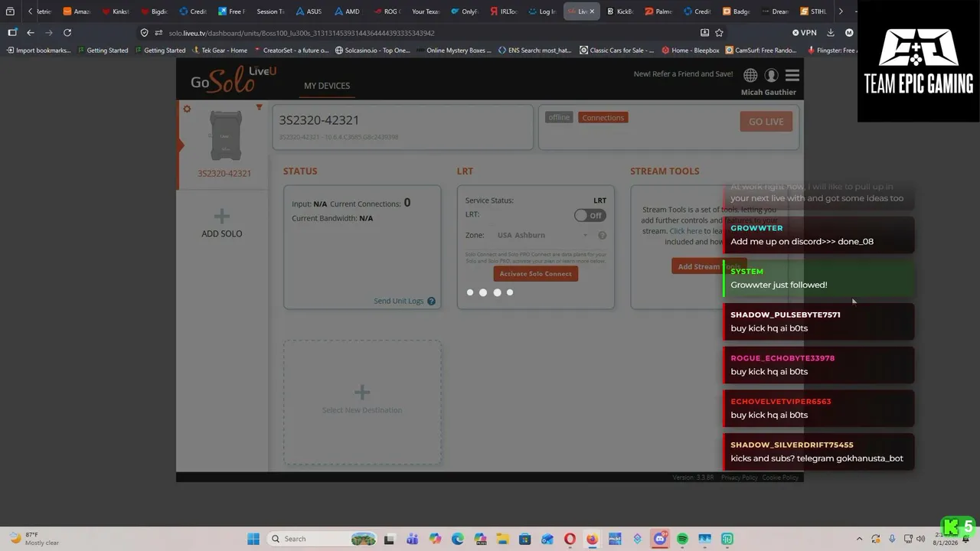Switch to the IRLToolkit browser tab
This screenshot has width=980, height=551.
click(503, 11)
